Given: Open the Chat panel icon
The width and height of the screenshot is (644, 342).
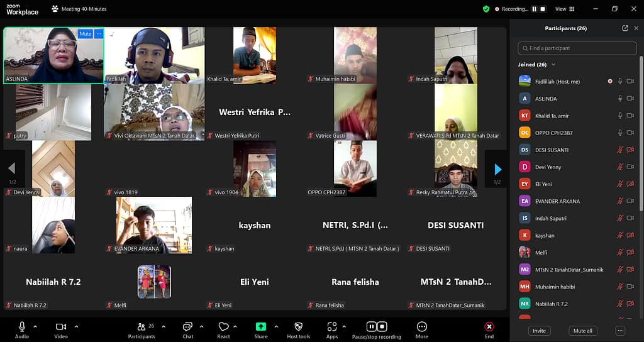Looking at the screenshot, I should click(x=187, y=327).
